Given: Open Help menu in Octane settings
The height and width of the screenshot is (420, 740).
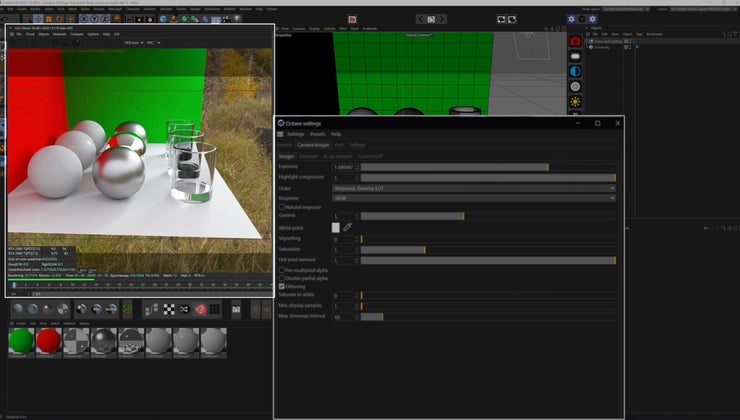Looking at the screenshot, I should tap(336, 134).
